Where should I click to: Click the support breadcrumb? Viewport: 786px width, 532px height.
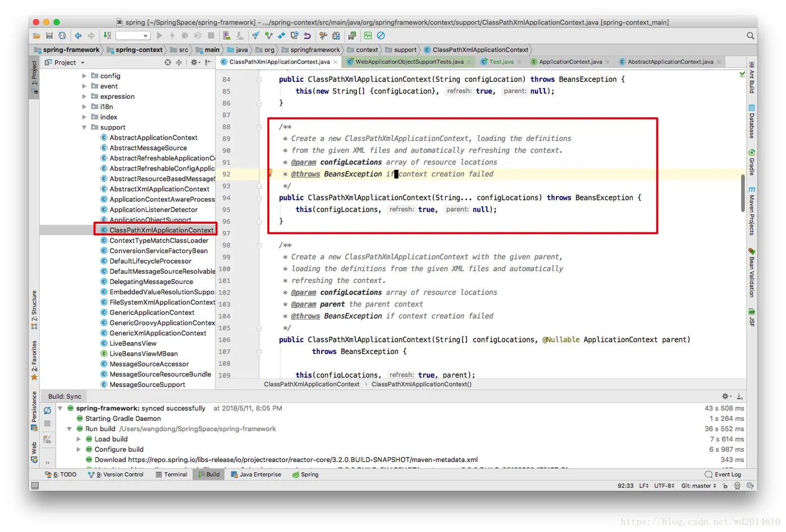point(401,50)
